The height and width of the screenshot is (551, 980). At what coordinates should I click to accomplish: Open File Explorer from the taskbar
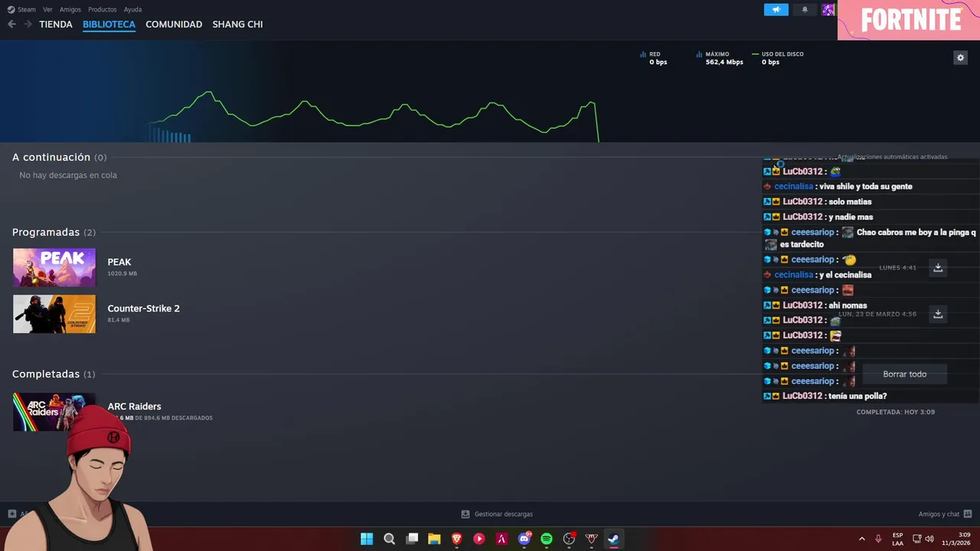[x=434, y=539]
